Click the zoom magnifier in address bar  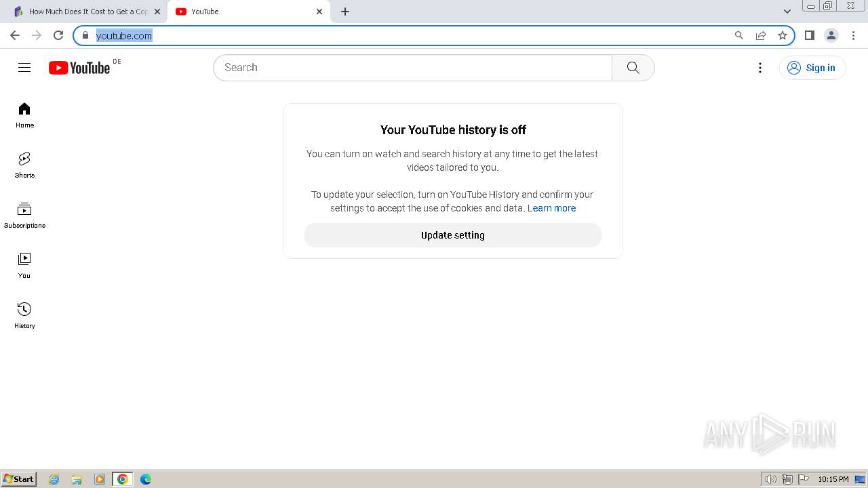[x=739, y=35]
